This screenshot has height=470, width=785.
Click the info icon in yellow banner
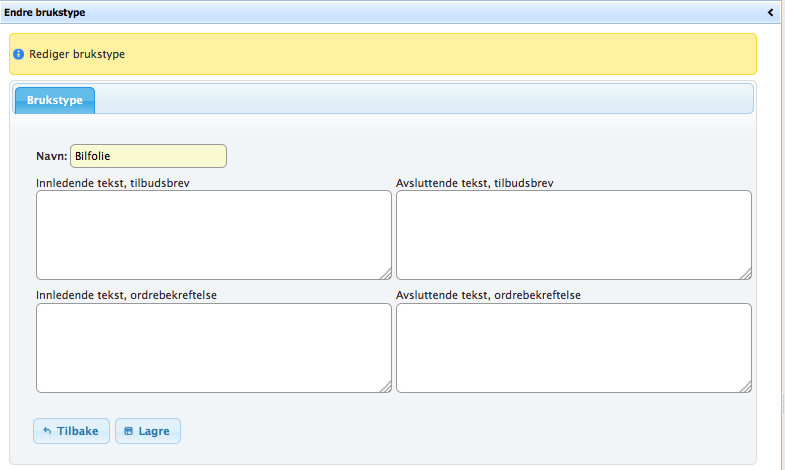(x=18, y=54)
